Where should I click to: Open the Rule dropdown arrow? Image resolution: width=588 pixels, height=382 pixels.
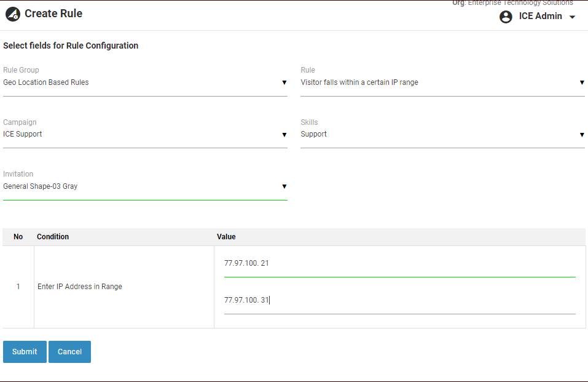click(x=581, y=82)
